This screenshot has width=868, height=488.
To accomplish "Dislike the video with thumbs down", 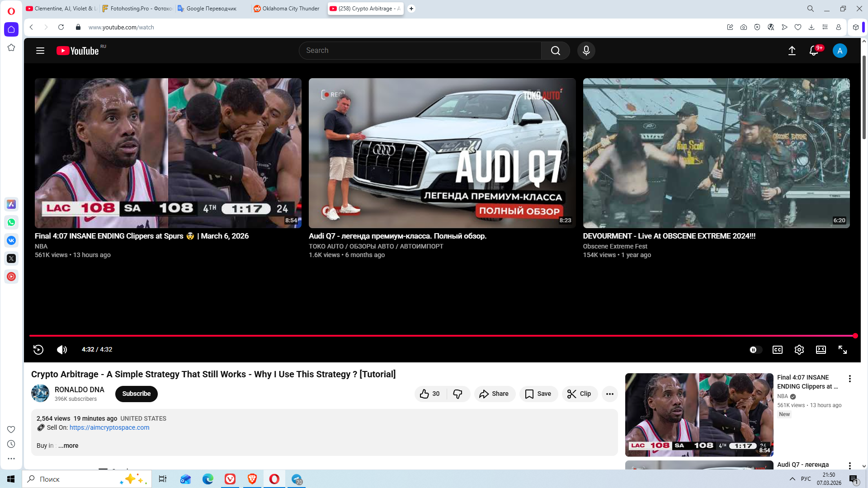I will pyautogui.click(x=458, y=394).
